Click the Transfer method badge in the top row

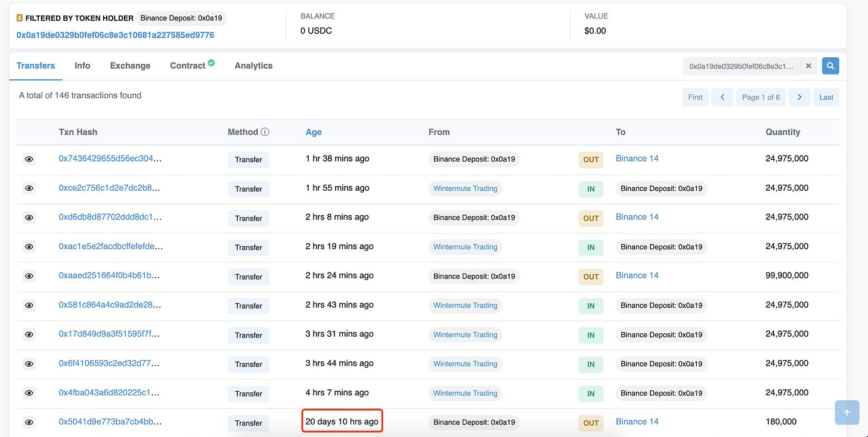click(x=249, y=160)
